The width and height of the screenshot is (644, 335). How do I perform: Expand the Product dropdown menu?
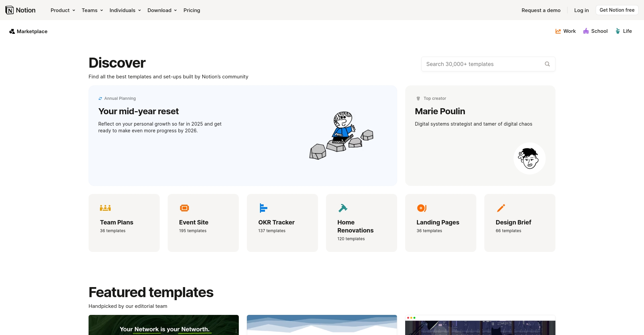(63, 10)
